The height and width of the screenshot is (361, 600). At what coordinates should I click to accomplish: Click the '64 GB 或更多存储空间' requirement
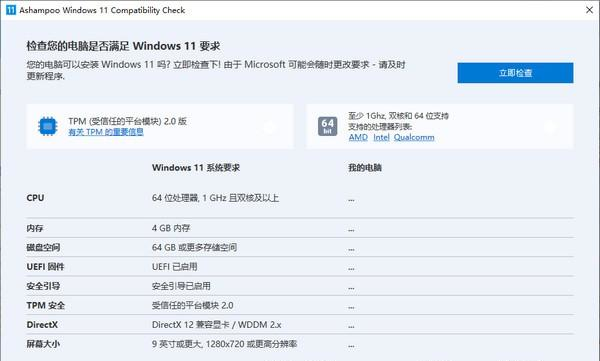tap(194, 247)
